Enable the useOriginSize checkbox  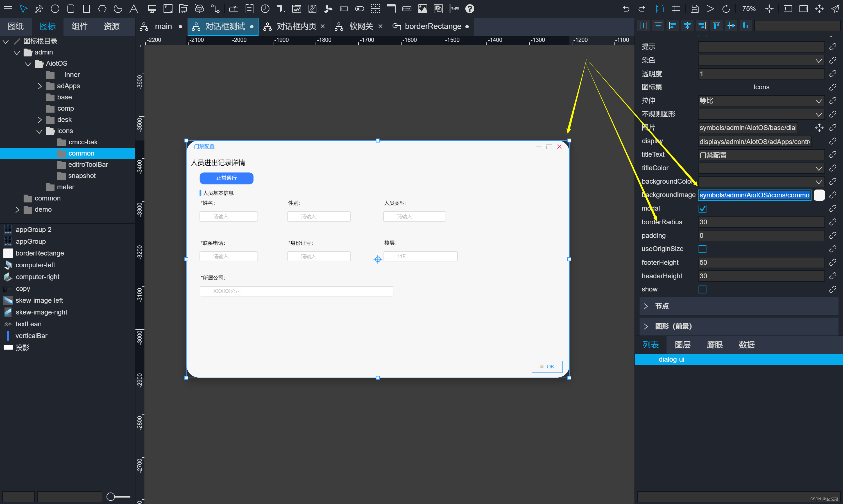pyautogui.click(x=702, y=249)
